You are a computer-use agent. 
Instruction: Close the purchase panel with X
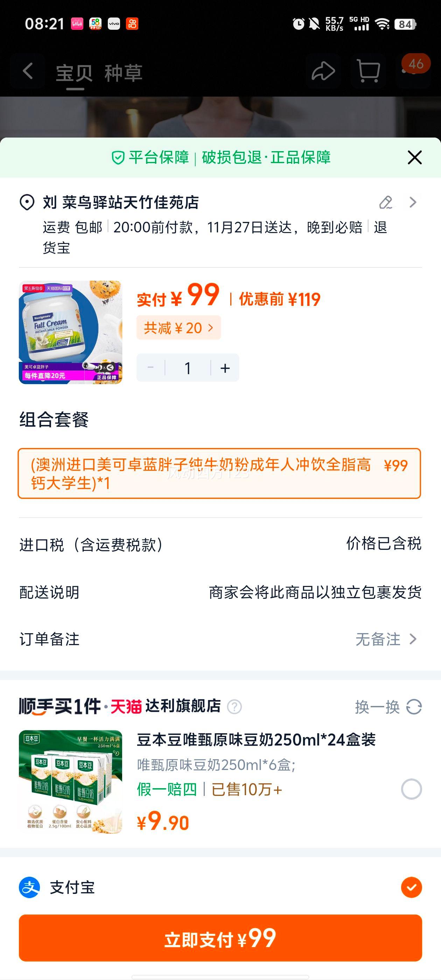click(x=414, y=157)
